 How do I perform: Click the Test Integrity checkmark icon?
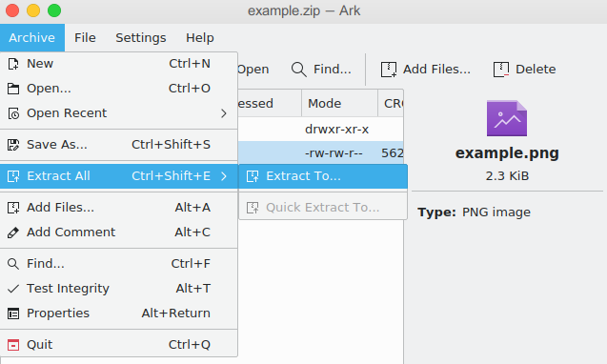13,289
